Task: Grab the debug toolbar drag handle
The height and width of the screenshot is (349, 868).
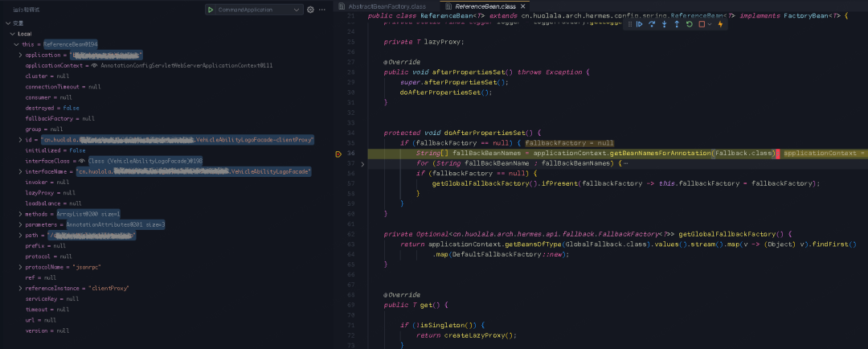Action: click(x=629, y=24)
